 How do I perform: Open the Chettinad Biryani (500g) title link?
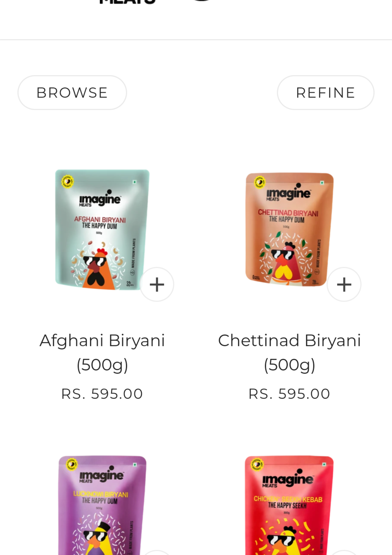(290, 352)
